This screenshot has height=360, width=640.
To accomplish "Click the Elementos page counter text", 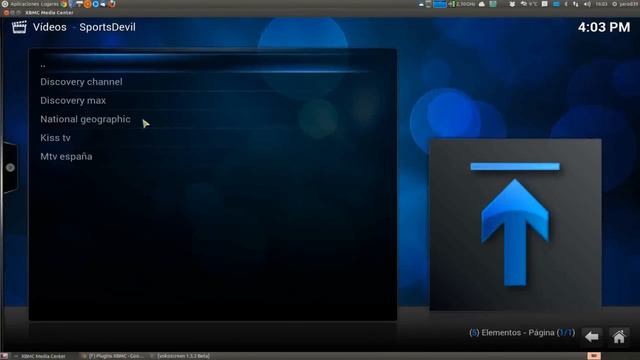I will point(522,333).
